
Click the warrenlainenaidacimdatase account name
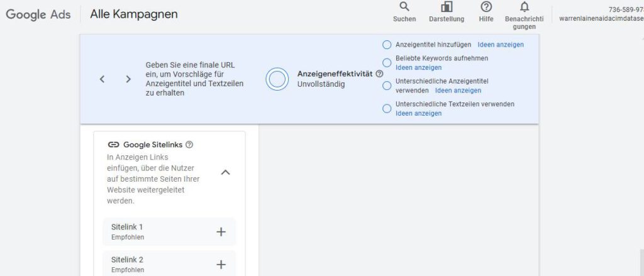[x=601, y=19]
